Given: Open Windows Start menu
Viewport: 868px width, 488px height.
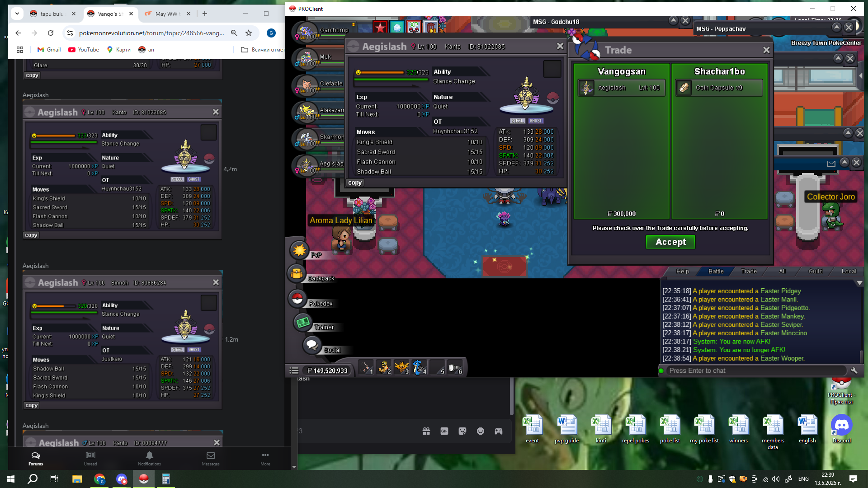Looking at the screenshot, I should point(11,479).
